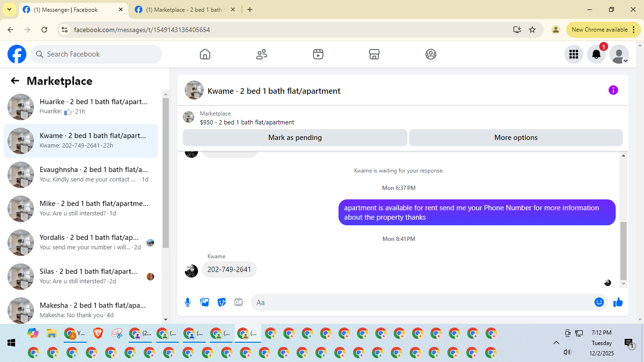Focus the message input field Aa

pos(422,302)
